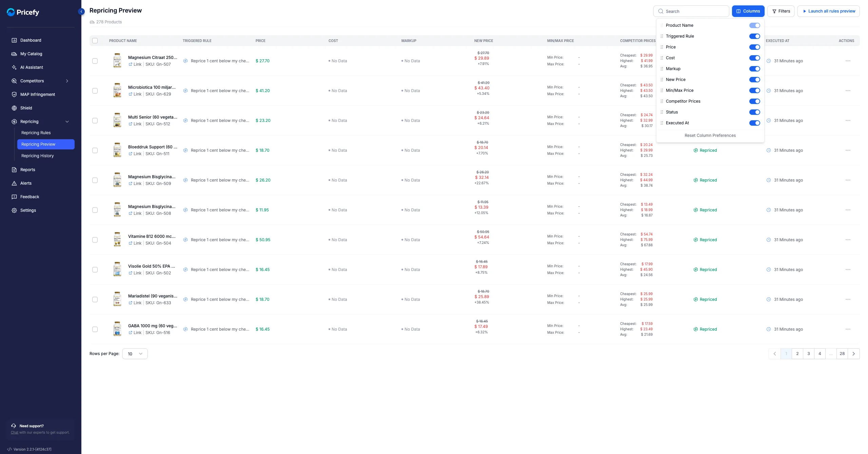Close the Columns panel via Columns button

(748, 11)
